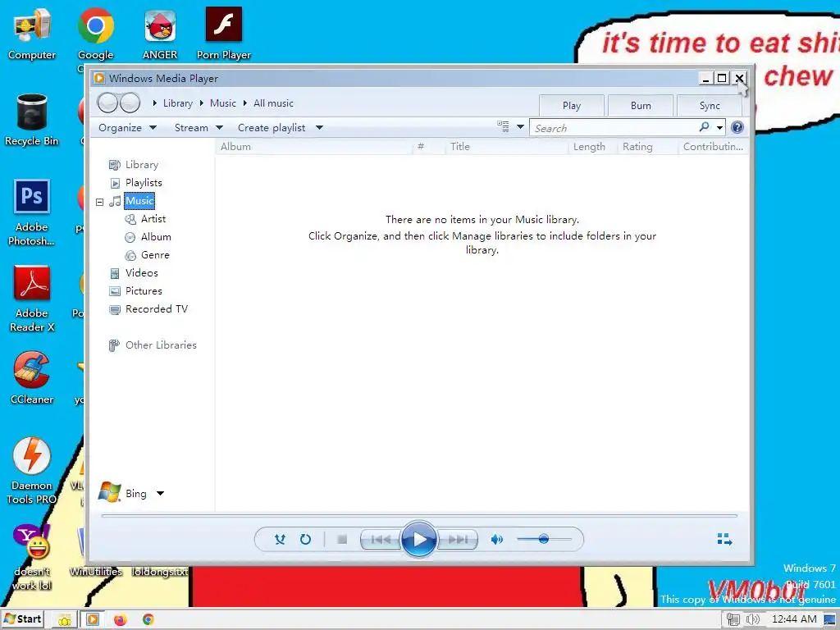Select the Adobe Photoshop desktop icon
The height and width of the screenshot is (630, 840).
[32, 212]
